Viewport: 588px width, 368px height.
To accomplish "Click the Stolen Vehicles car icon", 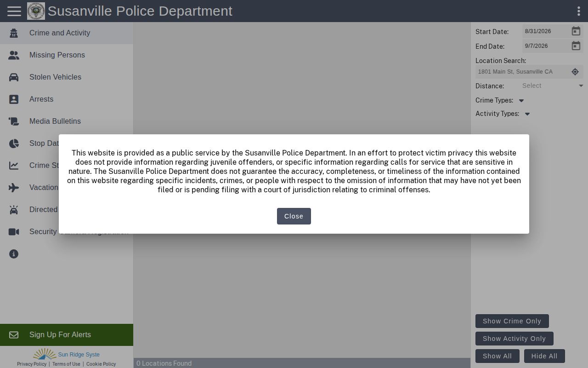I will tap(14, 77).
